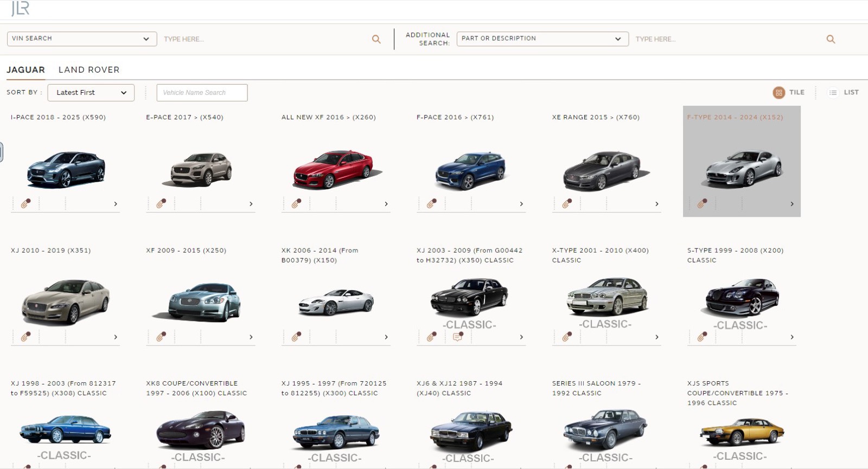Select the Series III Saloon car image
This screenshot has width=868, height=469.
[605, 429]
